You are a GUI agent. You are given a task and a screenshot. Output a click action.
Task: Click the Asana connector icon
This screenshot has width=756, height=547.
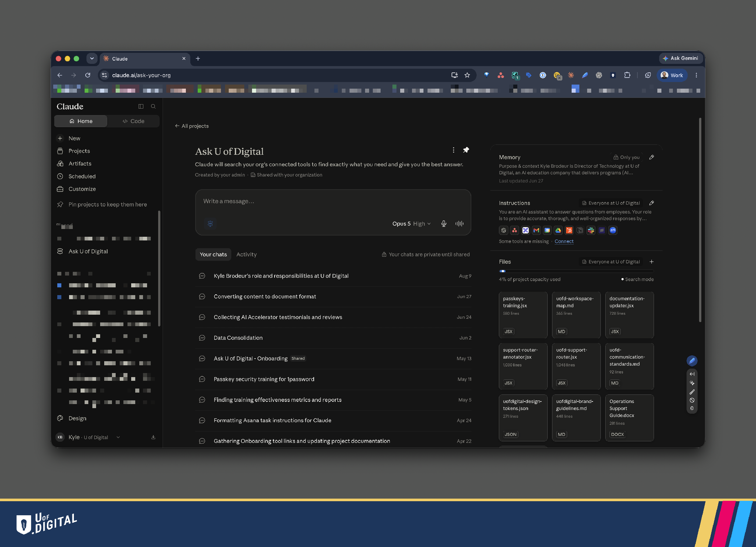[514, 230]
